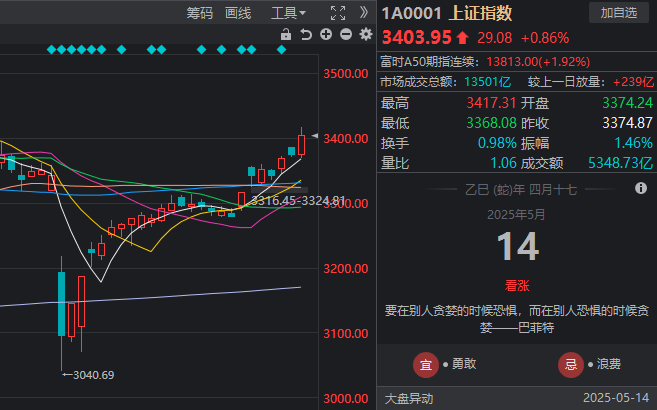
Task: Click the index title 1A0001 上证指数
Action: (x=447, y=13)
